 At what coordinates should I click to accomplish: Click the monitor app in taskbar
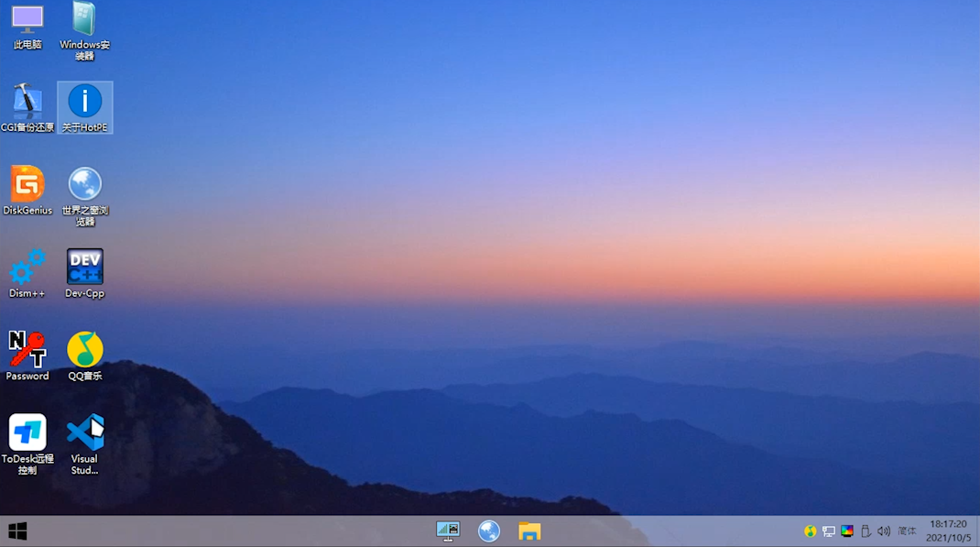448,531
